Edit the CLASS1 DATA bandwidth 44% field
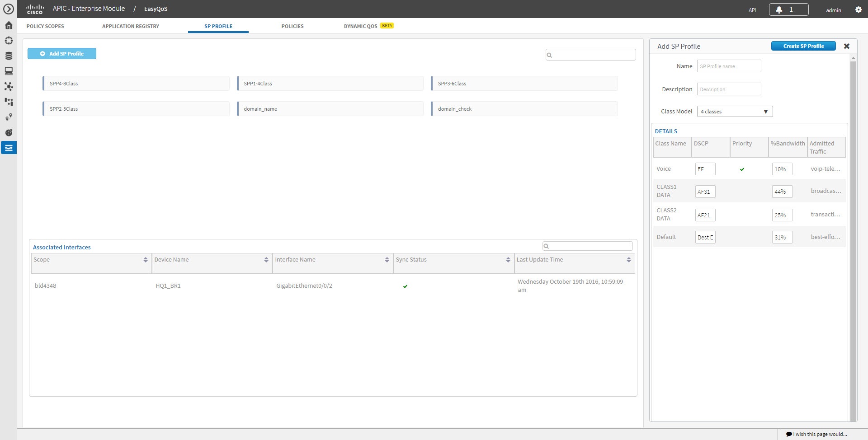The height and width of the screenshot is (440, 868). tap(782, 192)
